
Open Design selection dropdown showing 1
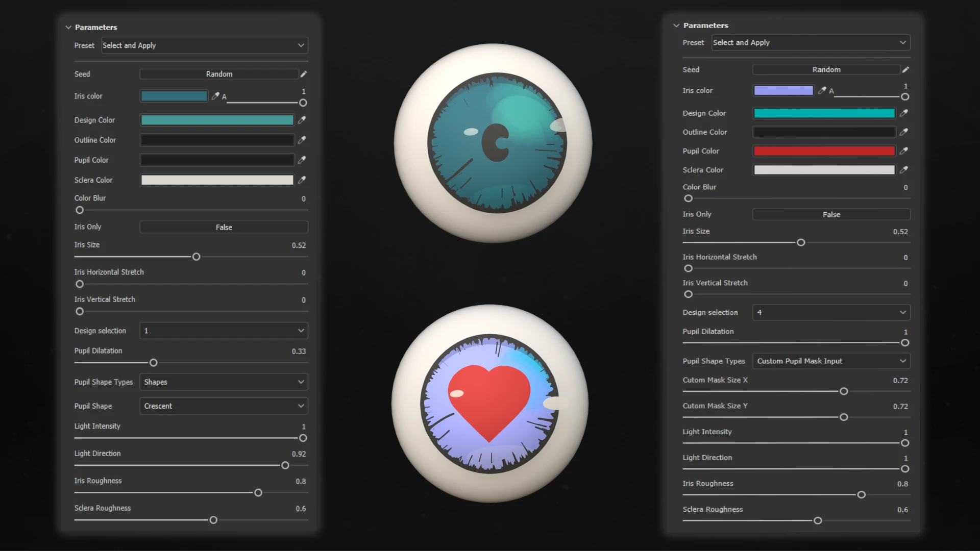[224, 331]
